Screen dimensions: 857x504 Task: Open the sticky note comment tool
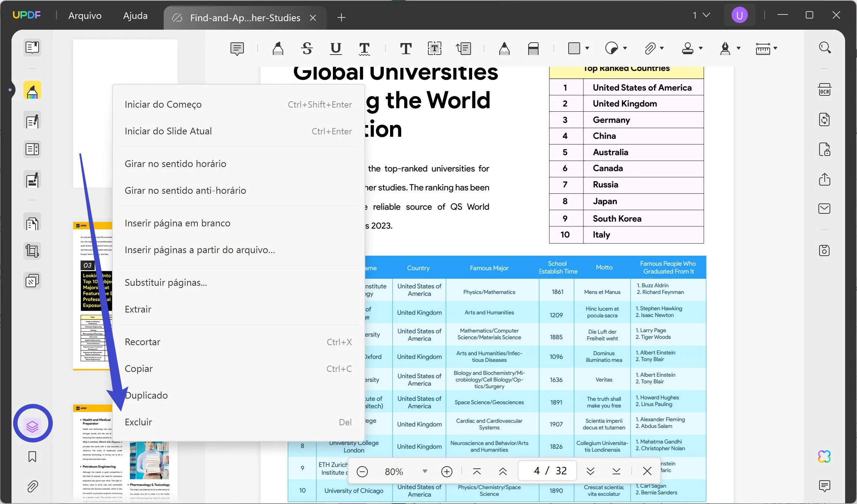click(x=237, y=49)
